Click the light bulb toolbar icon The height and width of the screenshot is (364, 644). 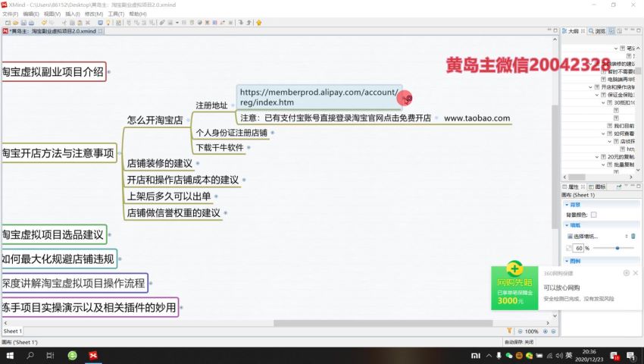click(x=108, y=23)
